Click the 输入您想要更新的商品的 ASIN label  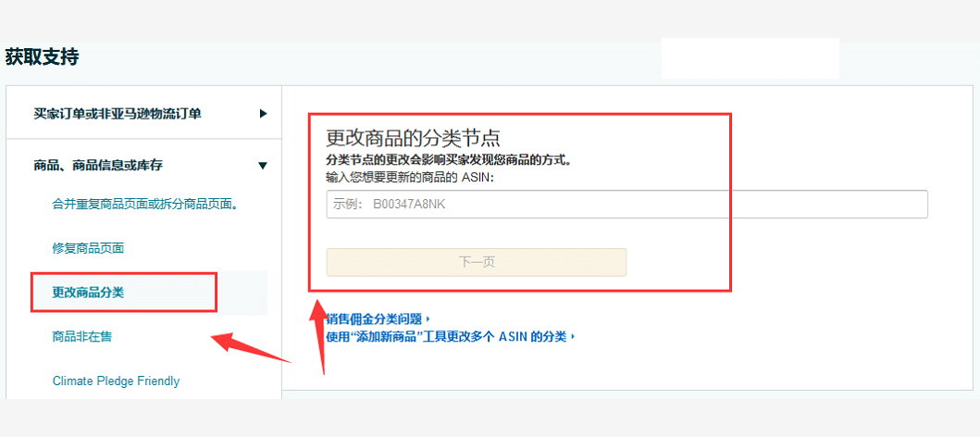tap(410, 177)
